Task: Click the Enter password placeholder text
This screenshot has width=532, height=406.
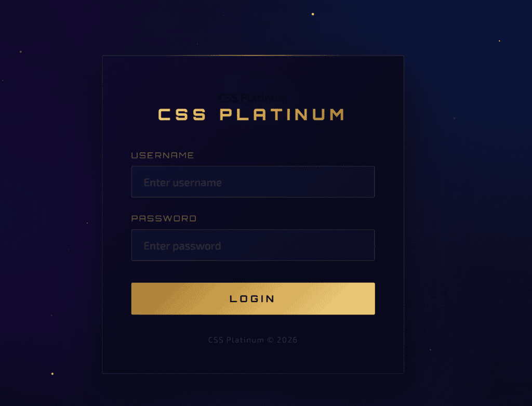Action: pos(182,246)
